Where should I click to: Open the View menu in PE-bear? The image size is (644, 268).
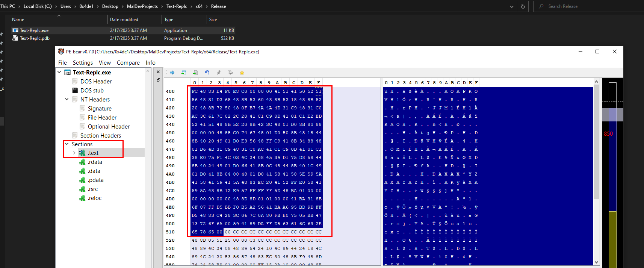click(x=105, y=63)
